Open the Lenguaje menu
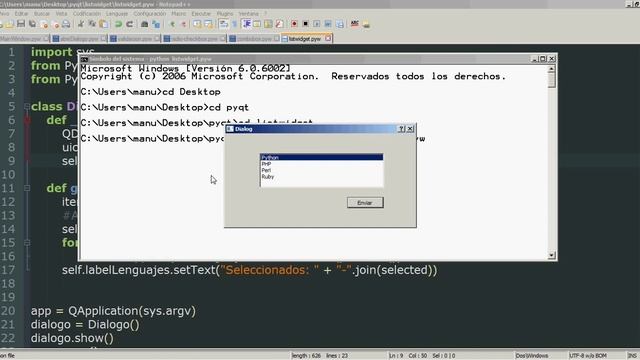The height and width of the screenshot is (360, 640). coord(117,14)
